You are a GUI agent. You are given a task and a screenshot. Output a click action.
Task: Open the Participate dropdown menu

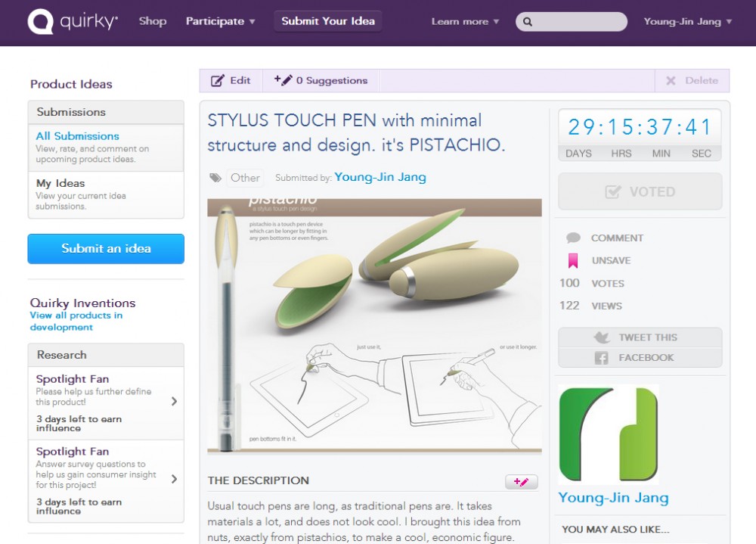point(220,21)
